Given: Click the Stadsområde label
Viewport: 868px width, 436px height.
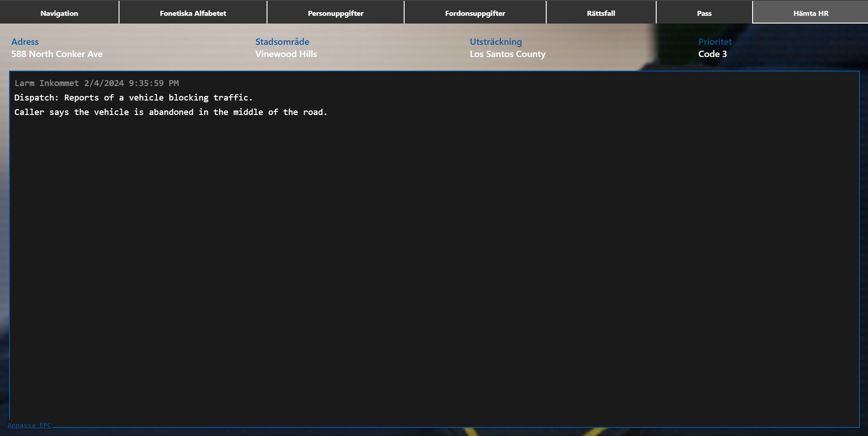Looking at the screenshot, I should coord(282,42).
